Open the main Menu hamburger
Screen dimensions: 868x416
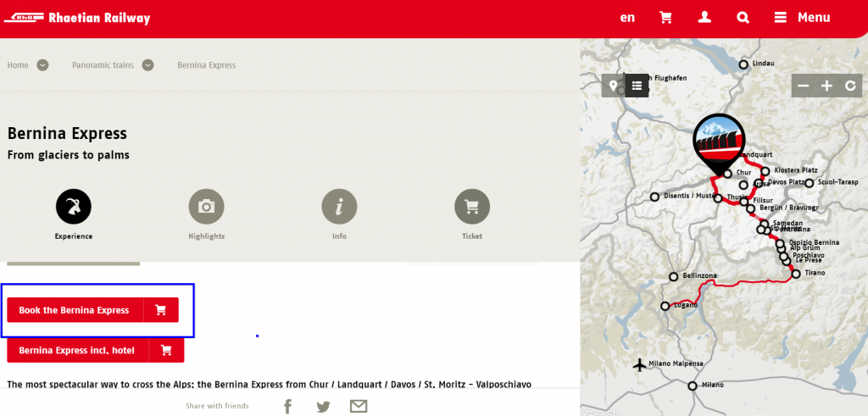(x=802, y=18)
